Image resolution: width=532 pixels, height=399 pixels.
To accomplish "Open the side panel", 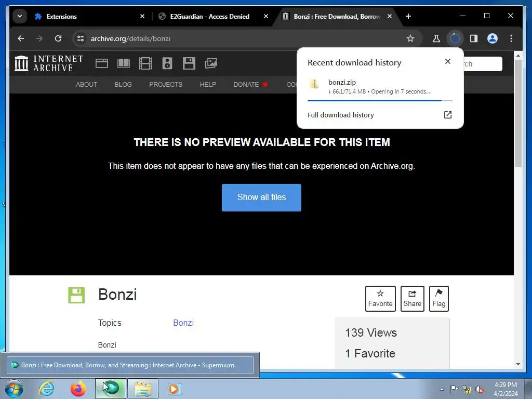I will coord(474,38).
